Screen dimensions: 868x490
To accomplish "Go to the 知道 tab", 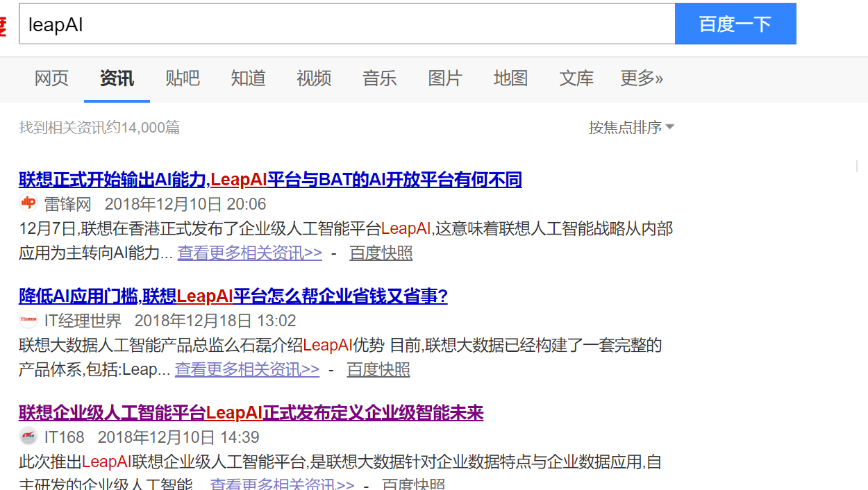I will pyautogui.click(x=249, y=78).
